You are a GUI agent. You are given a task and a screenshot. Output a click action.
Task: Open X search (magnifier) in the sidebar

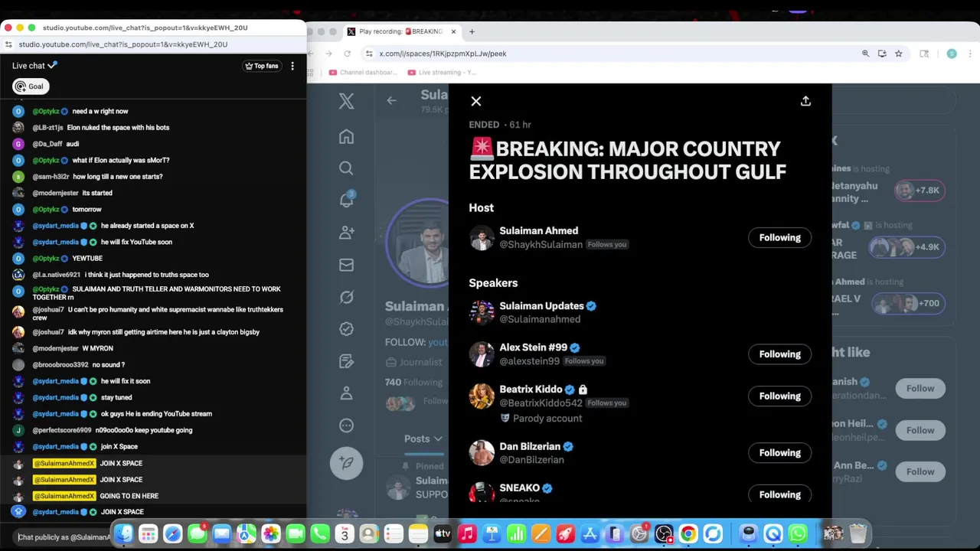(346, 168)
